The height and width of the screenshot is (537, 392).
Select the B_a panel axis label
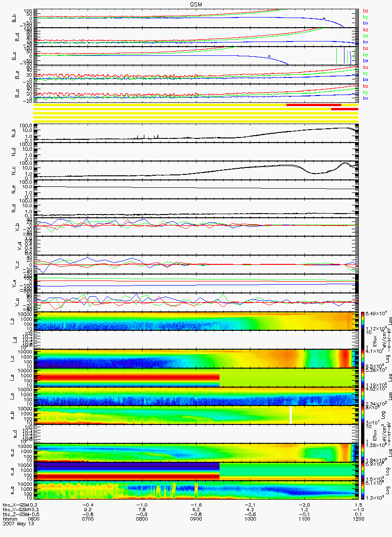pyautogui.click(x=17, y=94)
